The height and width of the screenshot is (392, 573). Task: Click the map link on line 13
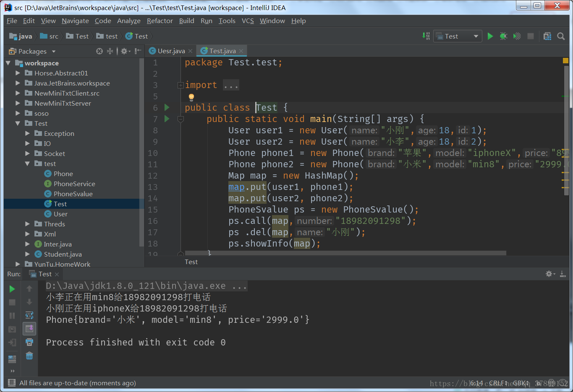coord(236,187)
